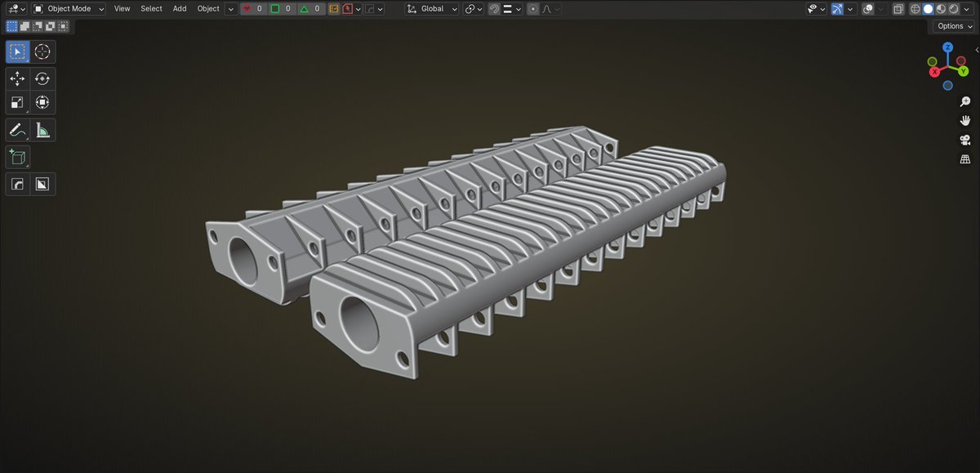Screen dimensions: 980x473
Task: Switch to material preview shading
Action: click(941, 8)
